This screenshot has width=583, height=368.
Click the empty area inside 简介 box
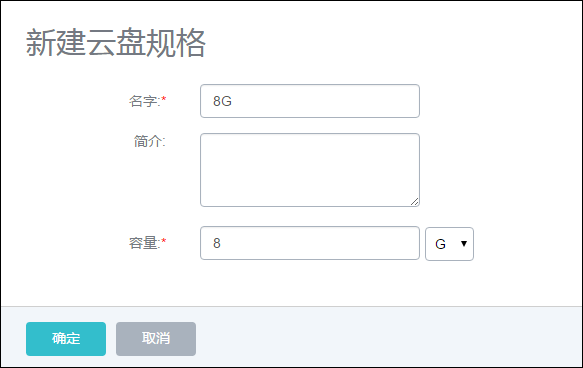coord(310,170)
